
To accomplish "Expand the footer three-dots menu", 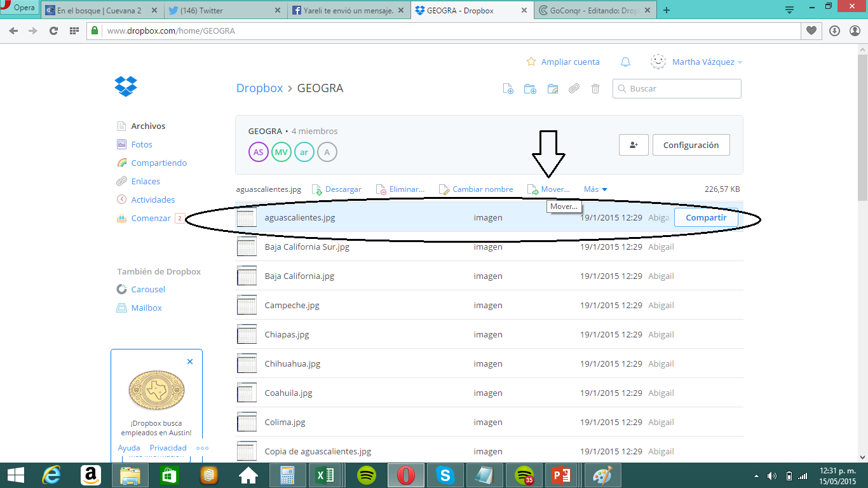I will click(202, 448).
